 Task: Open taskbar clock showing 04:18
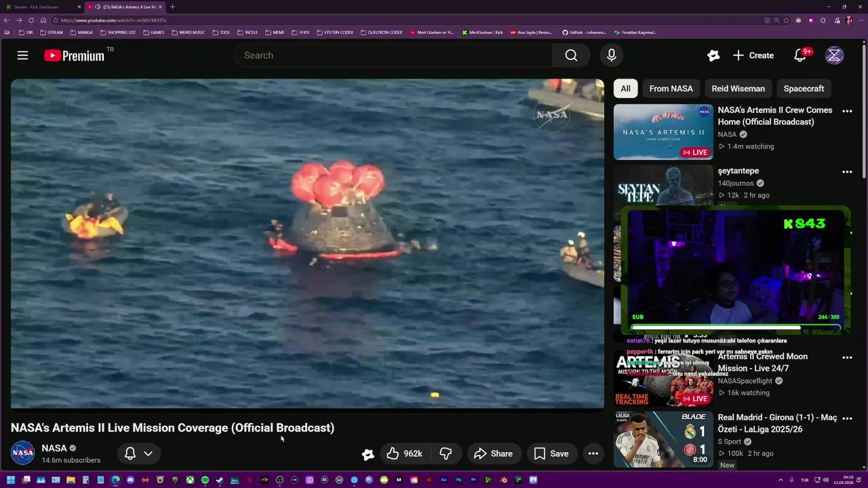844,480
